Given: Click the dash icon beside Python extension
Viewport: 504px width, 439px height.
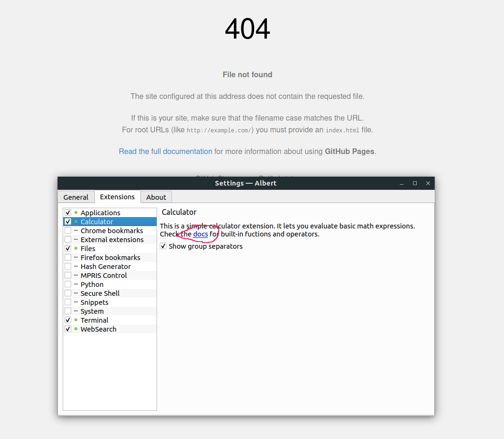Looking at the screenshot, I should coord(75,284).
